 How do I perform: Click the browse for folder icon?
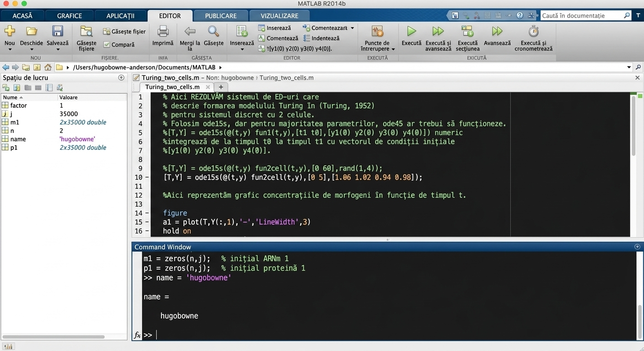37,67
